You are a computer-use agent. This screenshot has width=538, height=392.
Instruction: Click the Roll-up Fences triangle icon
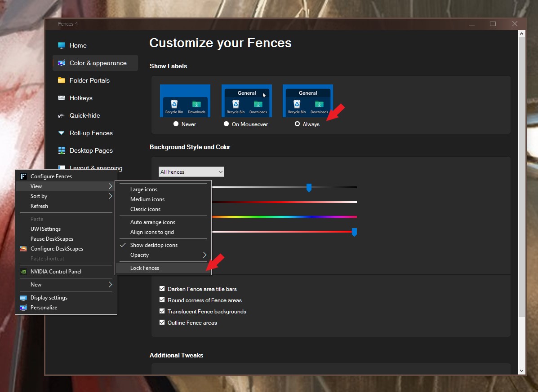coord(62,132)
